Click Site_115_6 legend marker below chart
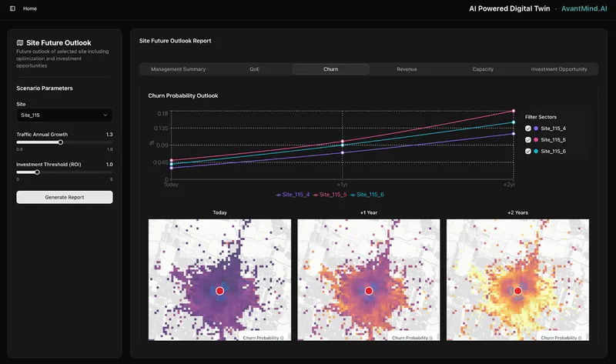This screenshot has height=364, width=616. click(353, 195)
